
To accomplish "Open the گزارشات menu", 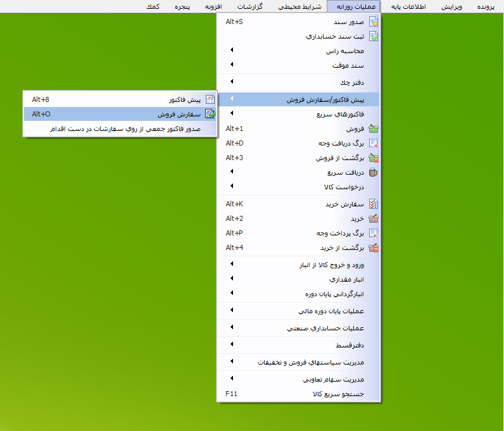I will (243, 6).
